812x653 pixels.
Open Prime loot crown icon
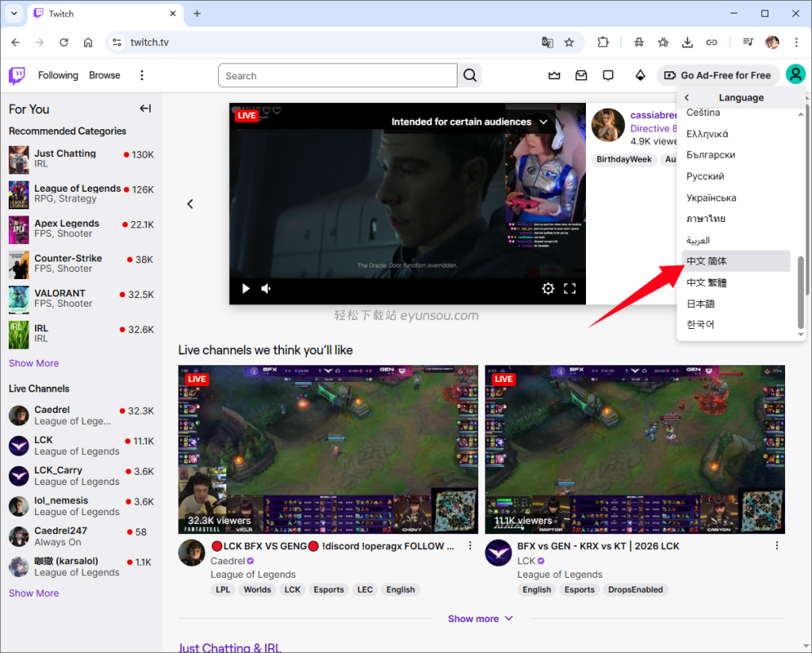click(x=554, y=75)
